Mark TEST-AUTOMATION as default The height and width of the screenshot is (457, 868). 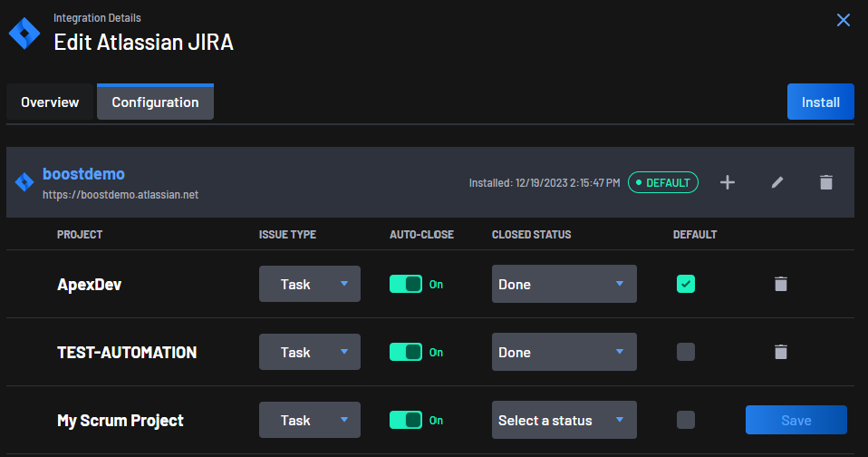(685, 352)
